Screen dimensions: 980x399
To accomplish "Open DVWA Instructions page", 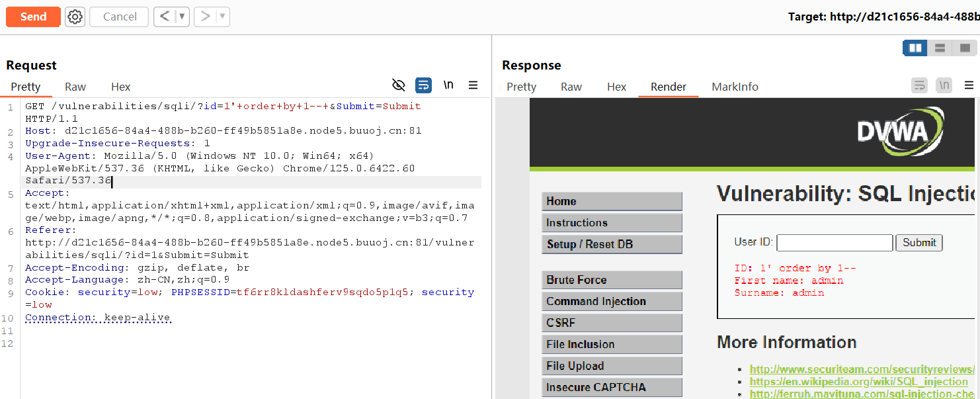I will tap(612, 223).
